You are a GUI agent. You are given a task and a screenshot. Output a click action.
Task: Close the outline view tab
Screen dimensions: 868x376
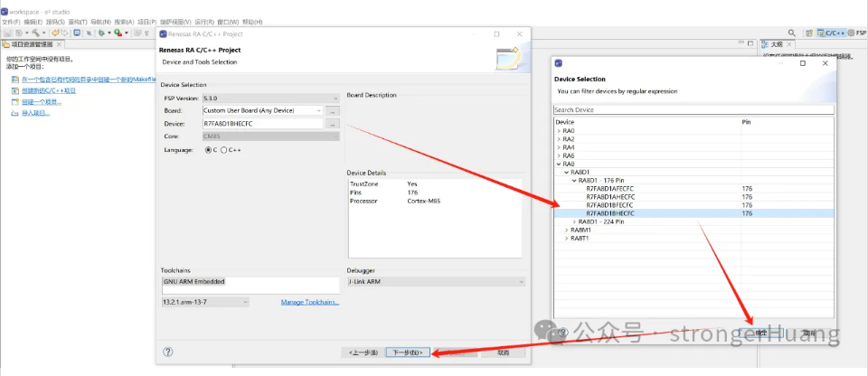788,44
